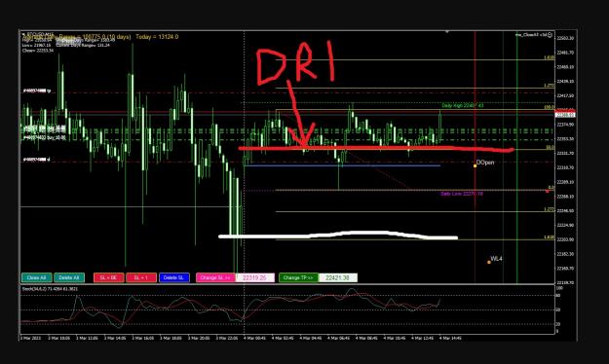Click the WL4 orange marker
609x364 pixels.
coord(489,262)
